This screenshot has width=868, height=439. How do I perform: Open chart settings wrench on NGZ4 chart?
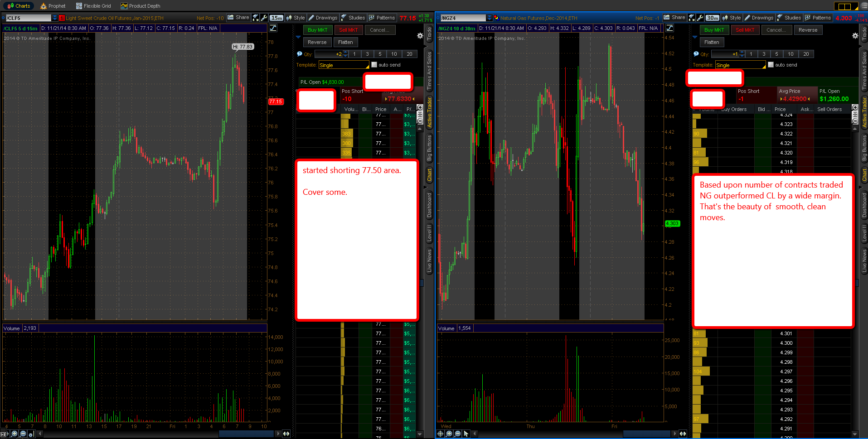click(x=700, y=18)
